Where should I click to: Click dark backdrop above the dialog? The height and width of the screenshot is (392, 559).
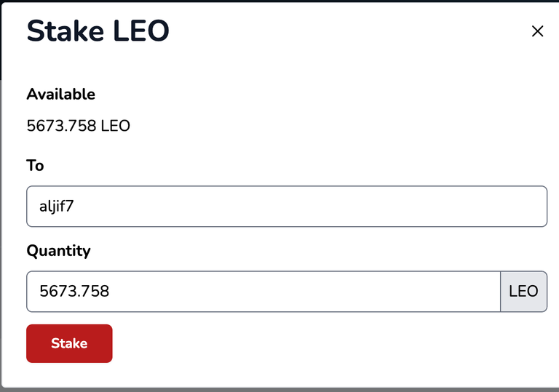tap(279, 1)
